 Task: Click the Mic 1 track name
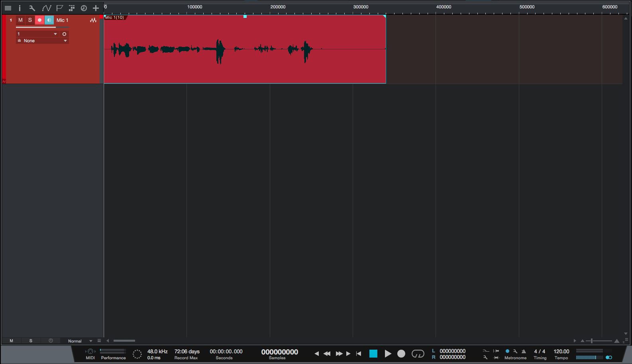(x=62, y=20)
